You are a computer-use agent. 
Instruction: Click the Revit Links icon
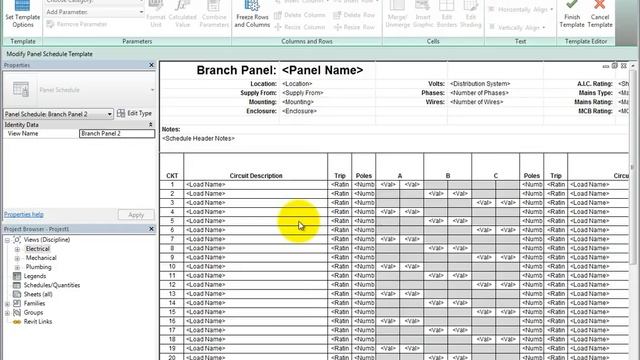17,322
